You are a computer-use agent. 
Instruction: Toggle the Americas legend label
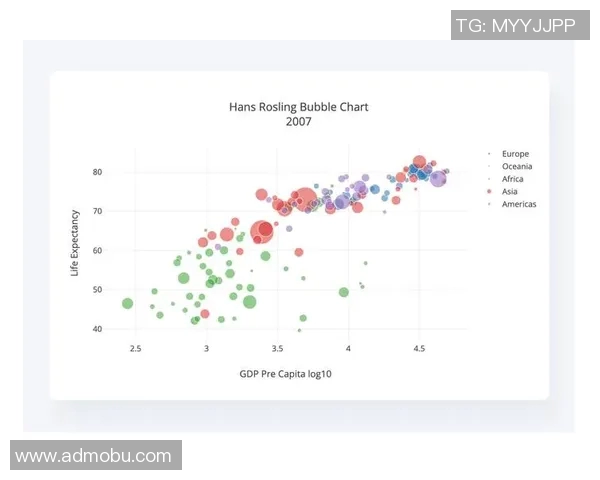(520, 204)
